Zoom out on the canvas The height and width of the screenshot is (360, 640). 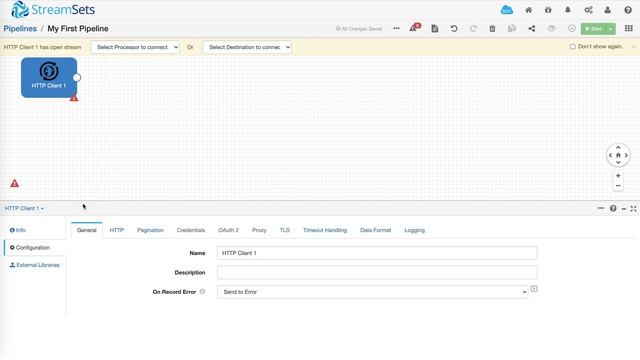pos(618,186)
